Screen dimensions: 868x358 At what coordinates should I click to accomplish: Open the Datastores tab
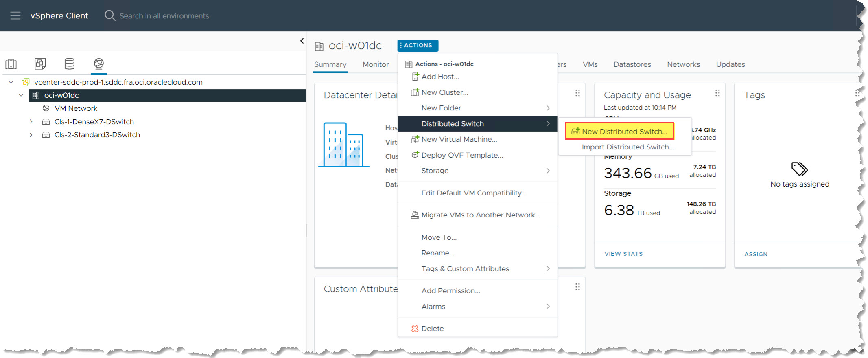pos(632,64)
